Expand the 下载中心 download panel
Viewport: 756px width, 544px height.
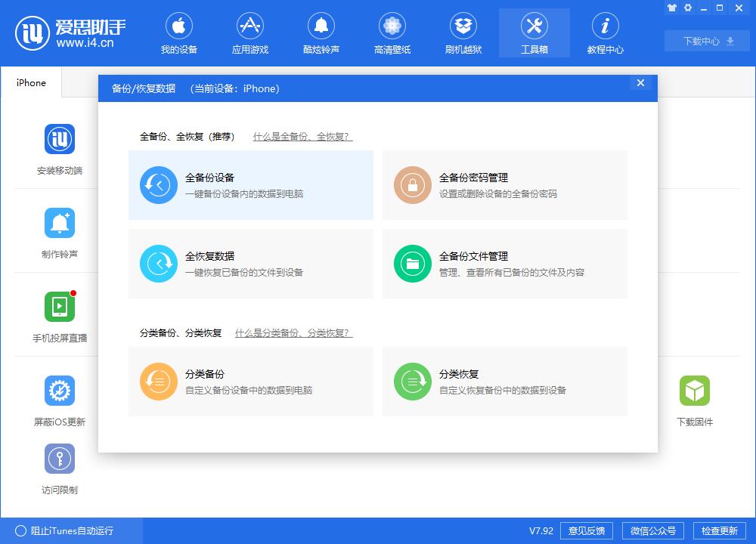click(x=706, y=41)
